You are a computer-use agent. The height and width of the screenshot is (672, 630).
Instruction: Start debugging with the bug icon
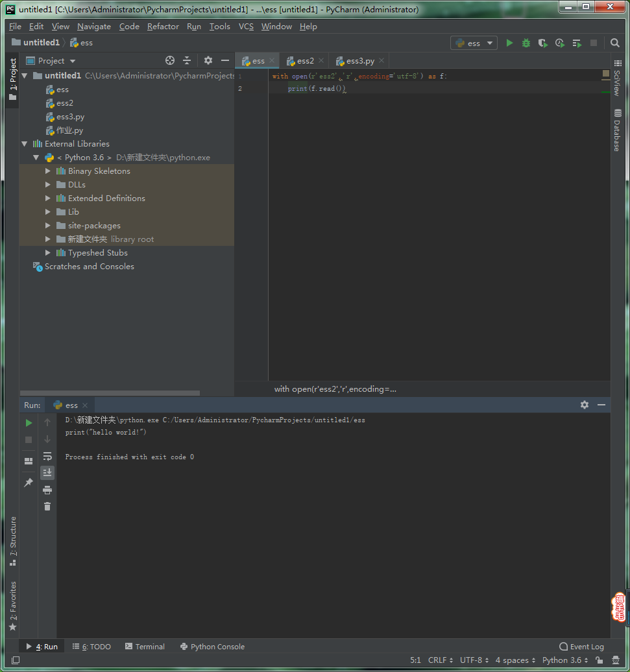click(x=526, y=43)
